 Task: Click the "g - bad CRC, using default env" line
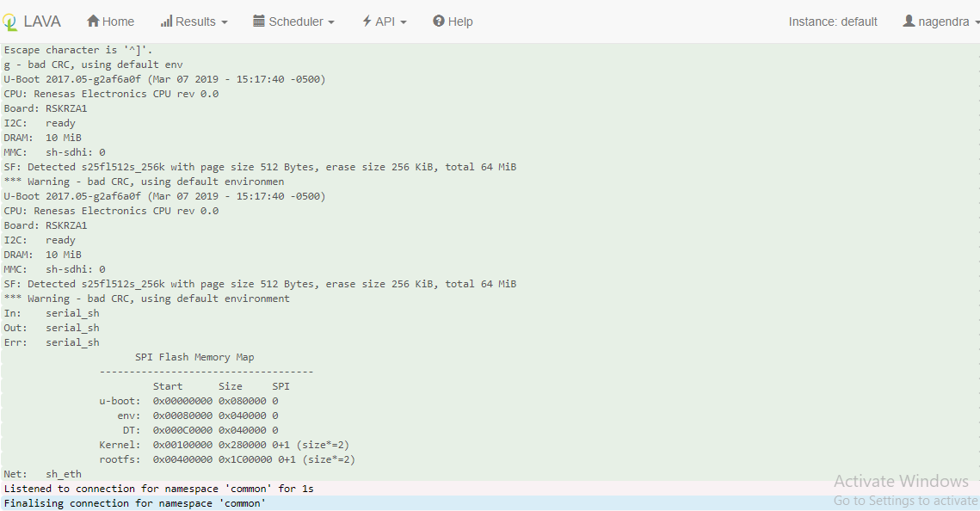pos(93,65)
